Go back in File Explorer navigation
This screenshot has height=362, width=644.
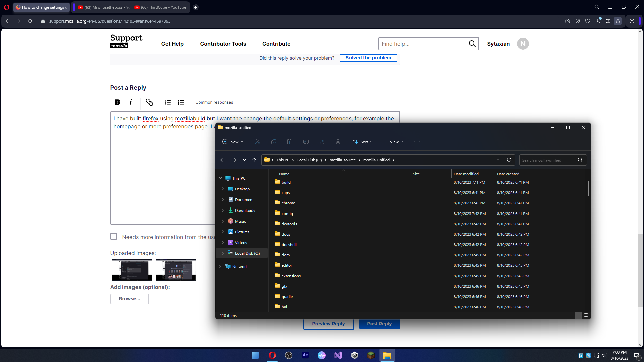222,160
